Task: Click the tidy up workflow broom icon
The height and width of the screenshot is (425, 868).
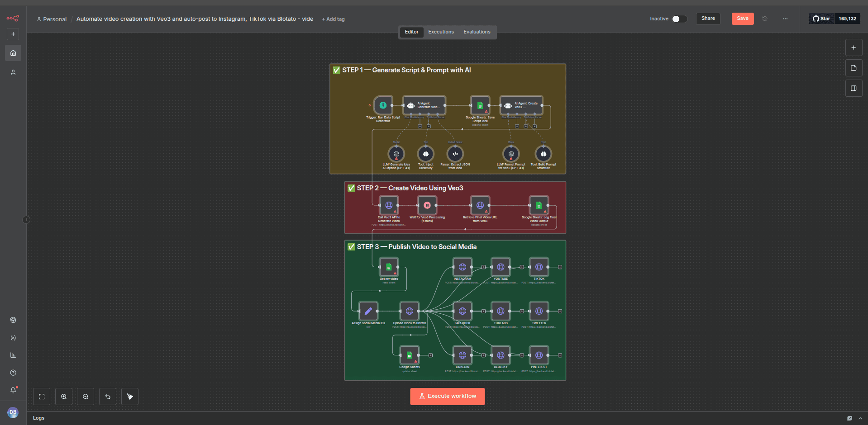Action: pyautogui.click(x=130, y=397)
